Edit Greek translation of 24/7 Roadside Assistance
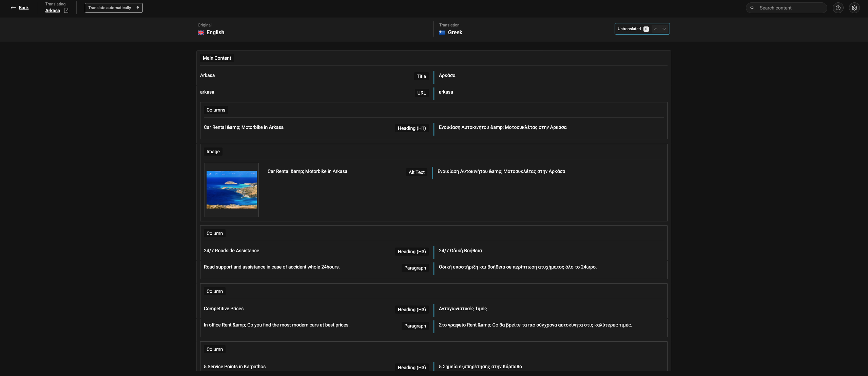 click(460, 251)
